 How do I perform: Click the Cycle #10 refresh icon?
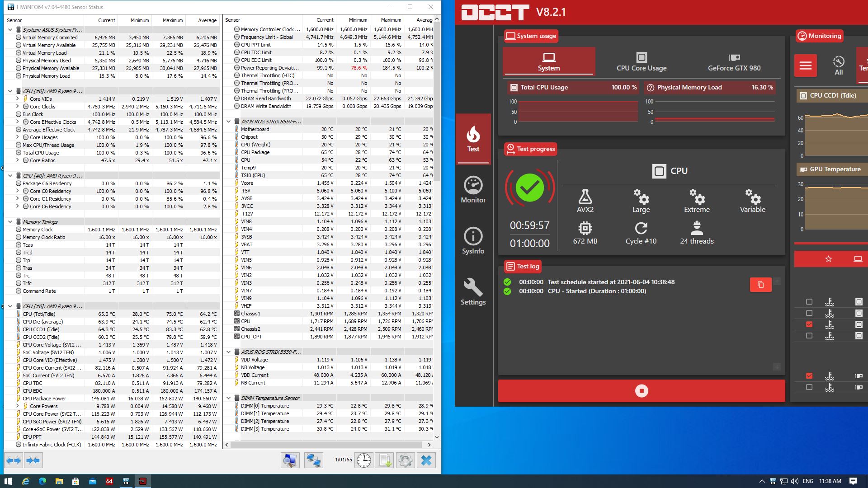click(x=641, y=228)
